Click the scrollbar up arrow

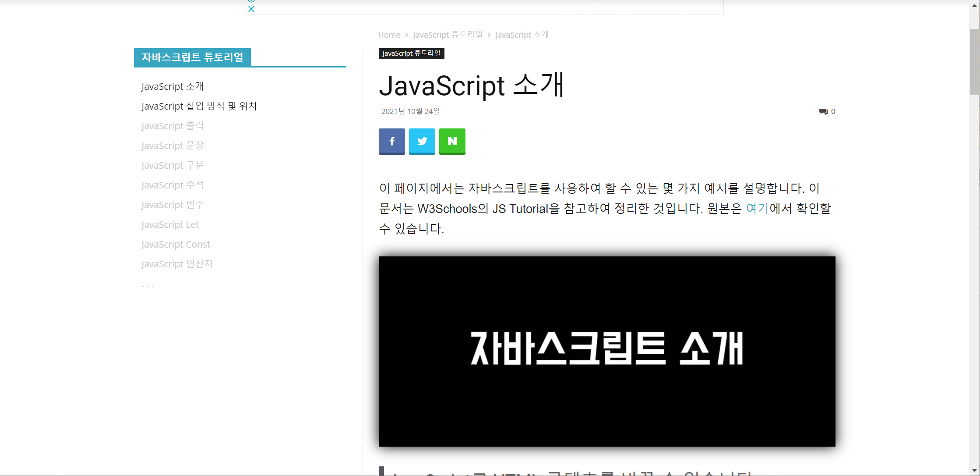[x=974, y=6]
